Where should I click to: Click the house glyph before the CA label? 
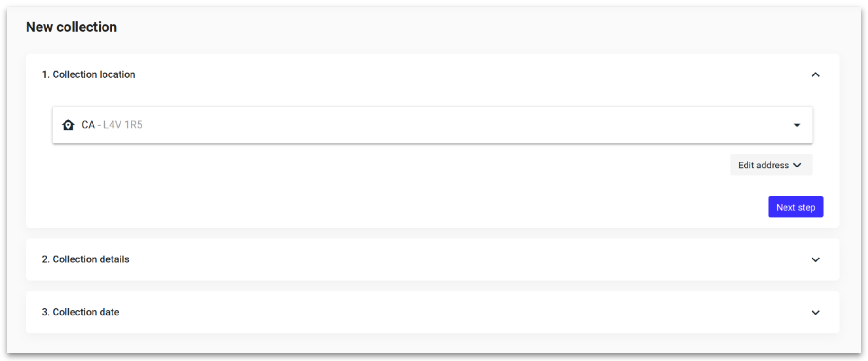click(x=68, y=124)
